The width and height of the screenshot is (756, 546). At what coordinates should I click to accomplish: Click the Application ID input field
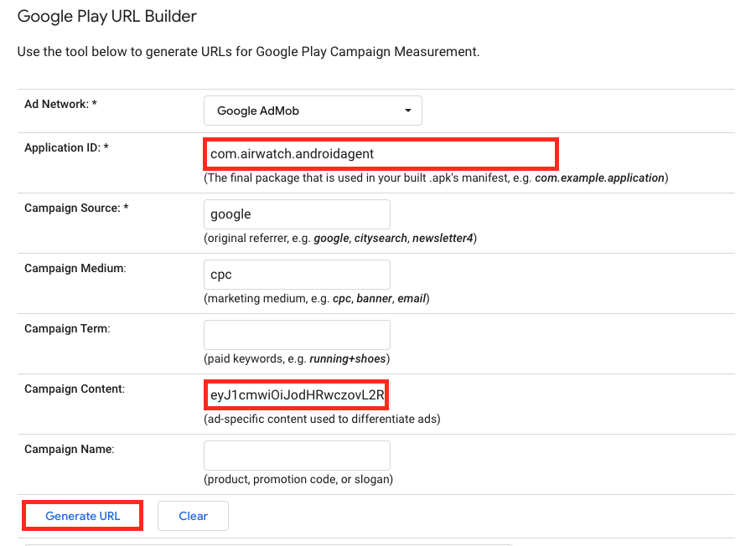[381, 153]
